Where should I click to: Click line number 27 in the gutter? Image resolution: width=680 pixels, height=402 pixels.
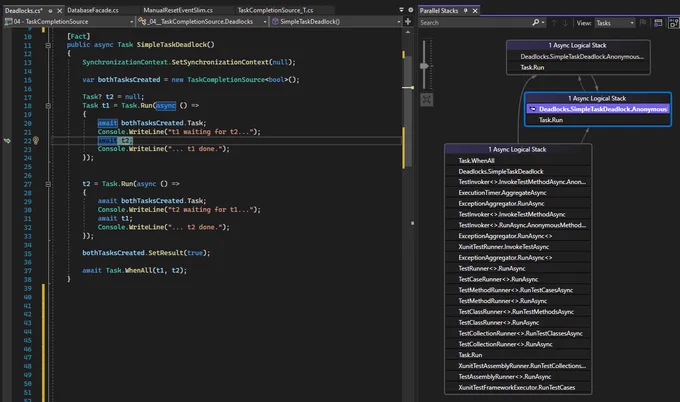[28, 184]
